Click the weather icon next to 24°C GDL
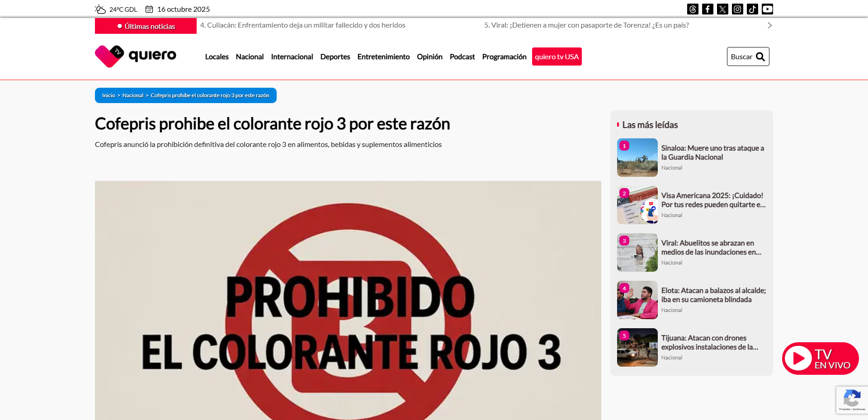The height and width of the screenshot is (420, 868). coord(100,9)
